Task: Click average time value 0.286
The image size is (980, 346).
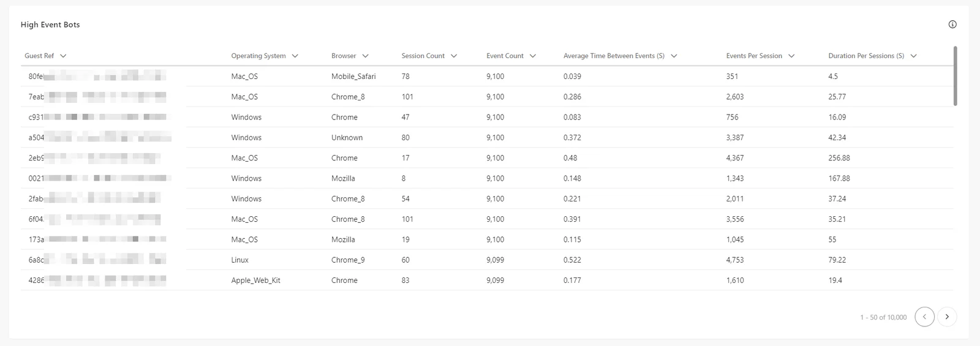Action: (x=572, y=97)
